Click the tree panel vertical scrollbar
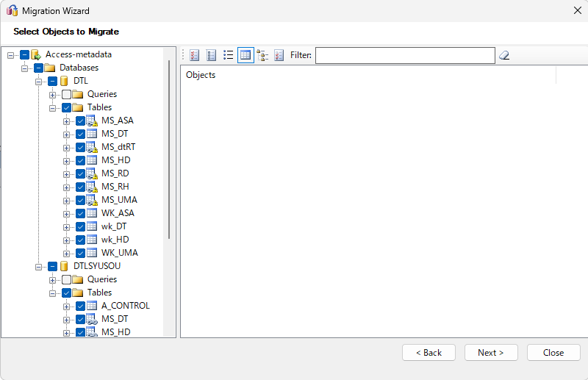The height and width of the screenshot is (380, 588). click(x=170, y=147)
